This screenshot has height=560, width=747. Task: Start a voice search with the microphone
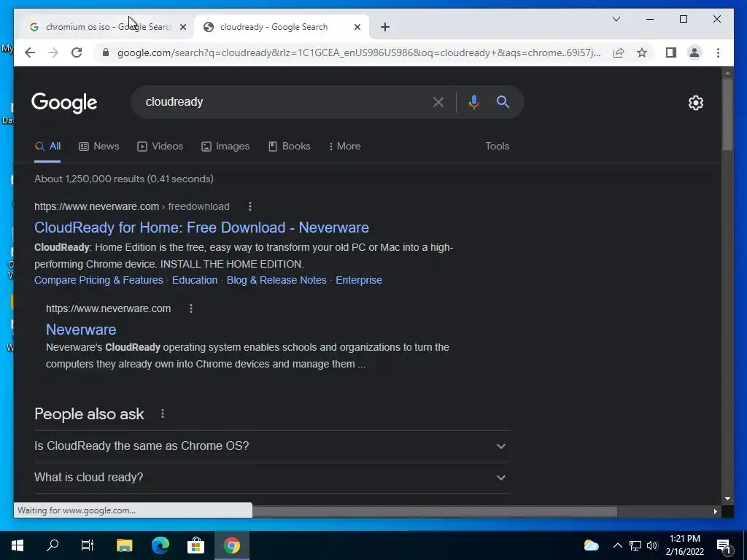click(474, 102)
